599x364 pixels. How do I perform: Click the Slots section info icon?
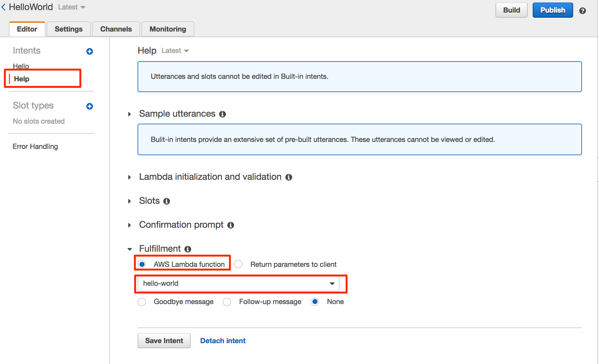167,201
